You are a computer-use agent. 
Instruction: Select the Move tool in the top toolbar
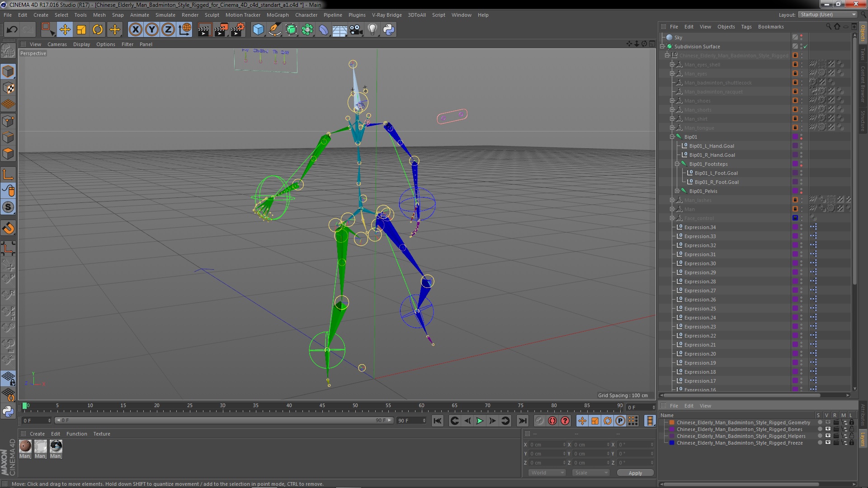[x=65, y=30]
